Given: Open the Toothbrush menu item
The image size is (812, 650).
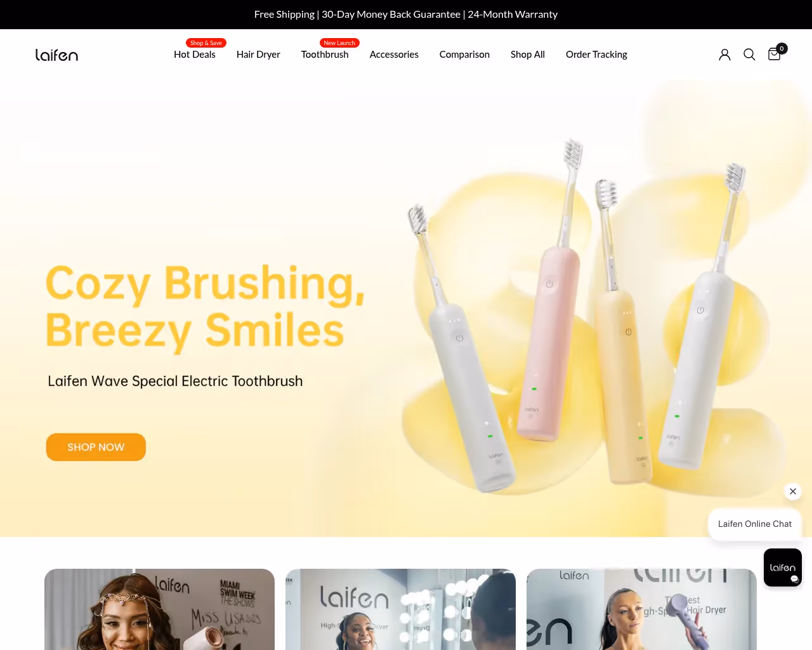Looking at the screenshot, I should [325, 55].
